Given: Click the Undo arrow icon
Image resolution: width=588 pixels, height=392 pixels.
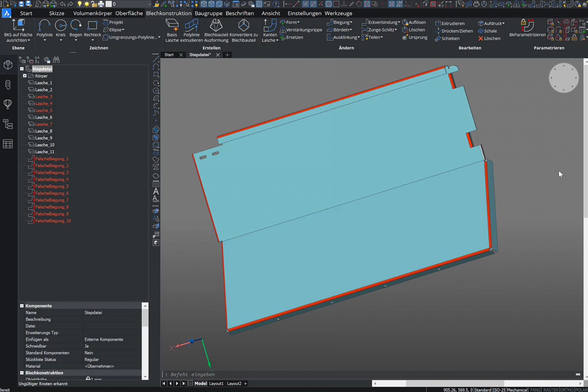Looking at the screenshot, I should coord(62,4).
